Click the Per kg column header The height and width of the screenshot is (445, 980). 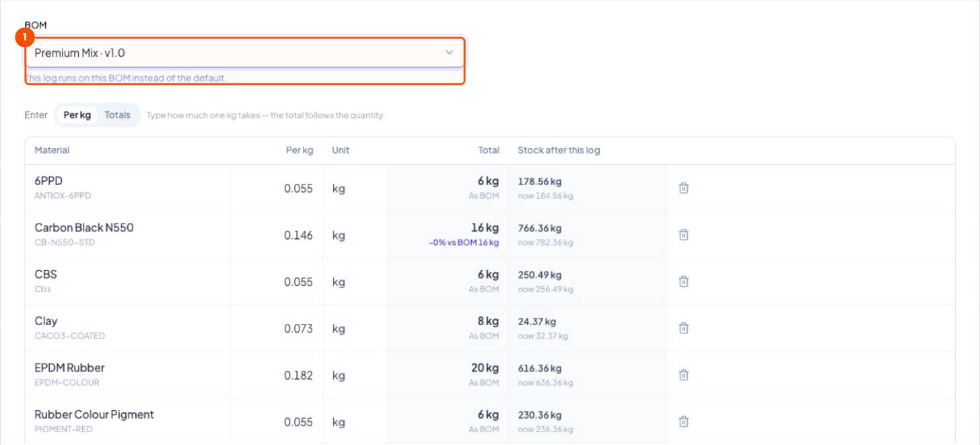tap(300, 150)
